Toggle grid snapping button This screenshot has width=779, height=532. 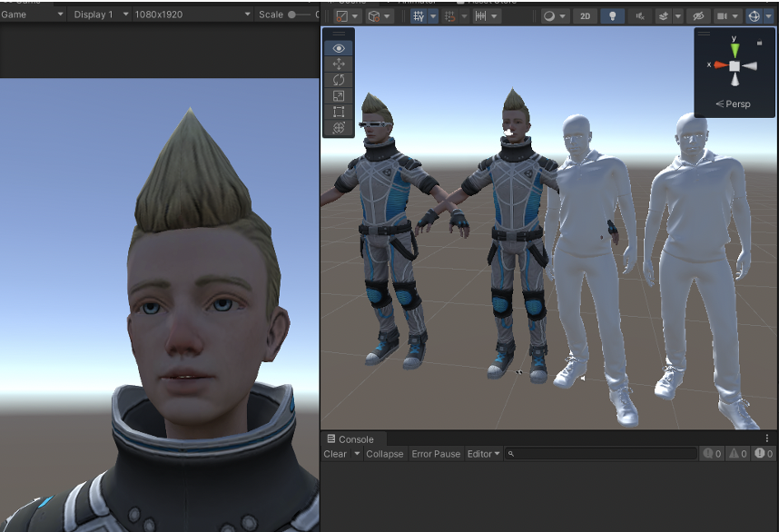tap(450, 16)
